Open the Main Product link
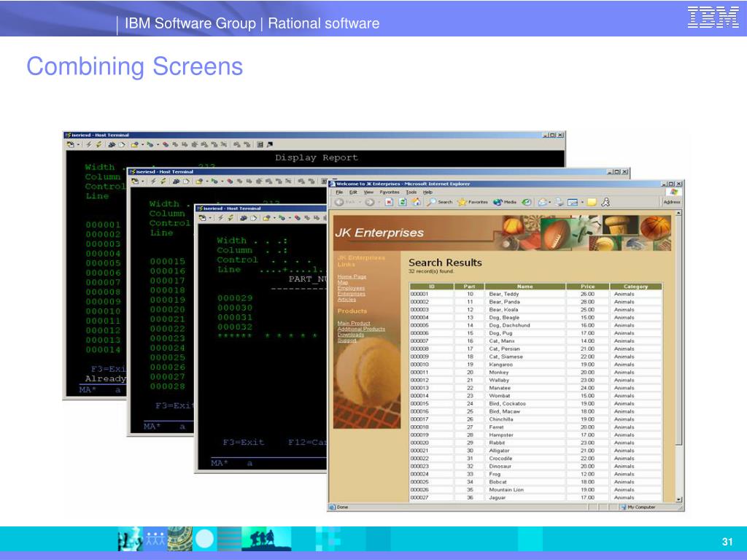747x560 pixels. [354, 323]
